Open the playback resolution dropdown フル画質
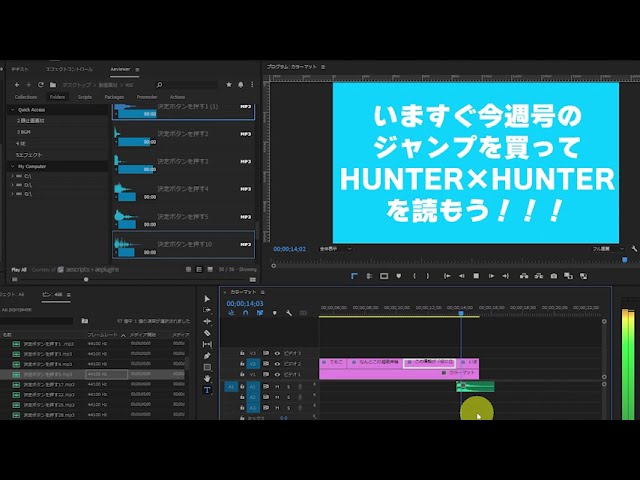 tap(608, 249)
